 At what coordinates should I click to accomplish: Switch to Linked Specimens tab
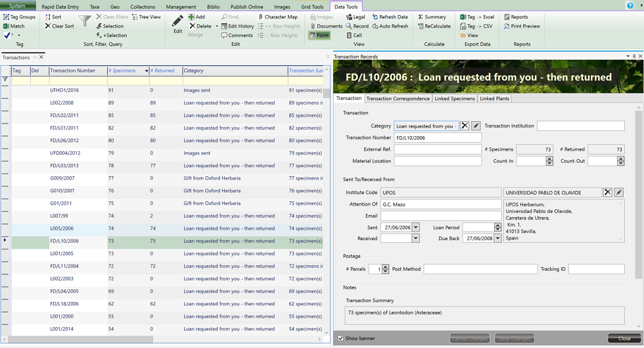(455, 99)
